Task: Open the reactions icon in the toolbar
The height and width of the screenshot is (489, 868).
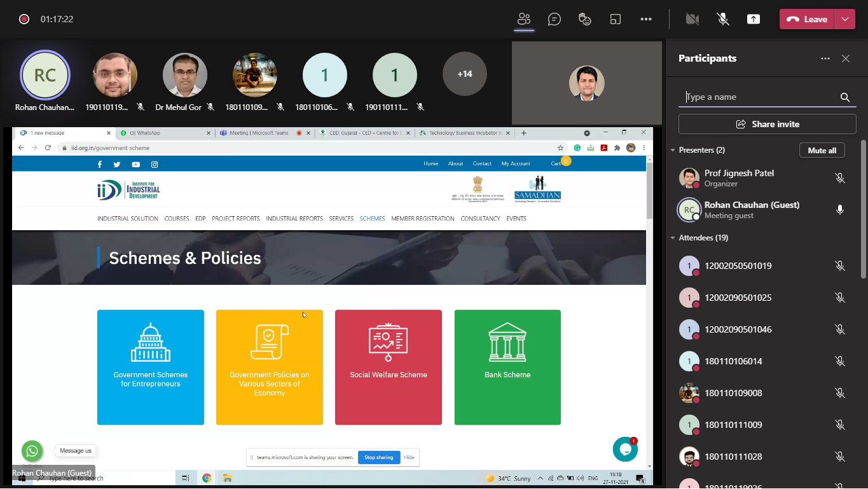Action: pos(585,19)
